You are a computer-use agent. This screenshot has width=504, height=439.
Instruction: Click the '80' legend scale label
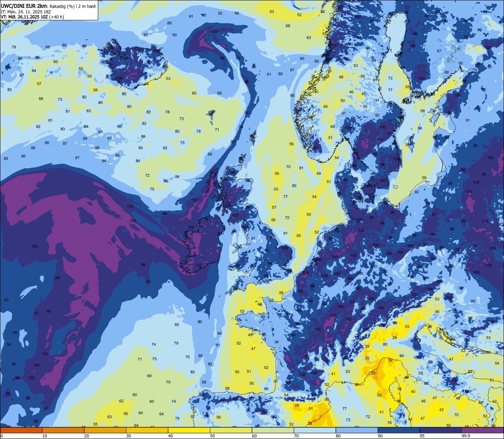338,436
